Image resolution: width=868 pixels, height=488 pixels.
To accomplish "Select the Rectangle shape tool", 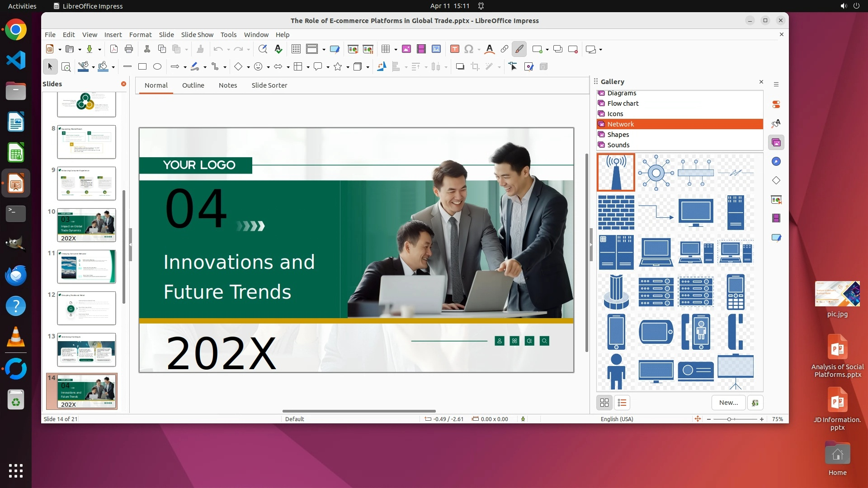I will point(142,67).
